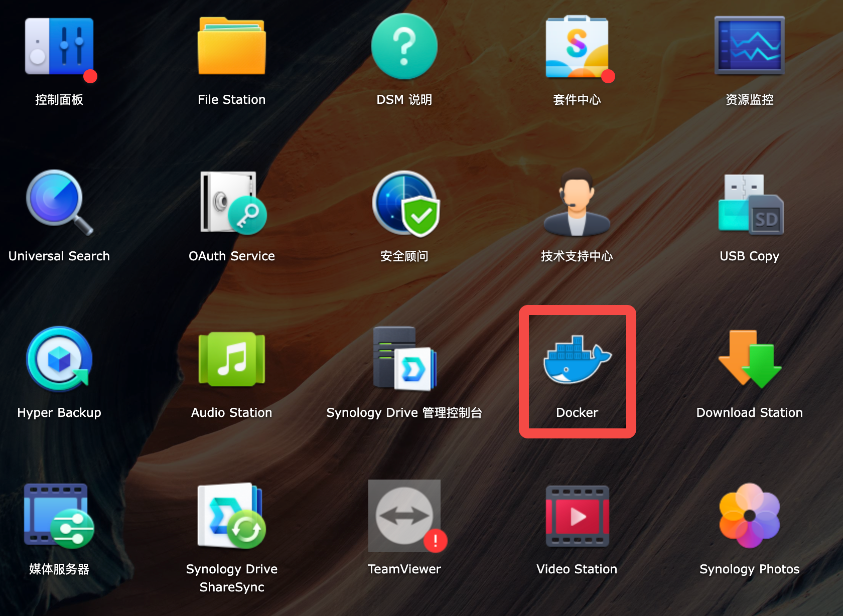Click the "OAuth Service" label

pos(232,256)
